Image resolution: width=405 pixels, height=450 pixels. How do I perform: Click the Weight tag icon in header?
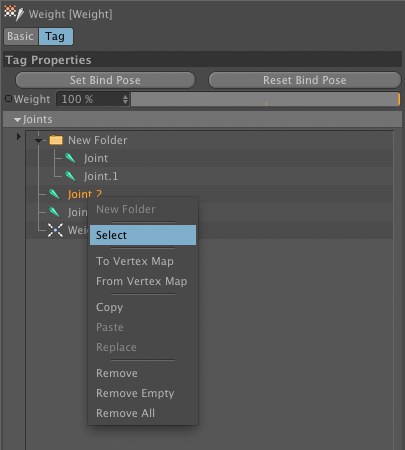(x=14, y=13)
